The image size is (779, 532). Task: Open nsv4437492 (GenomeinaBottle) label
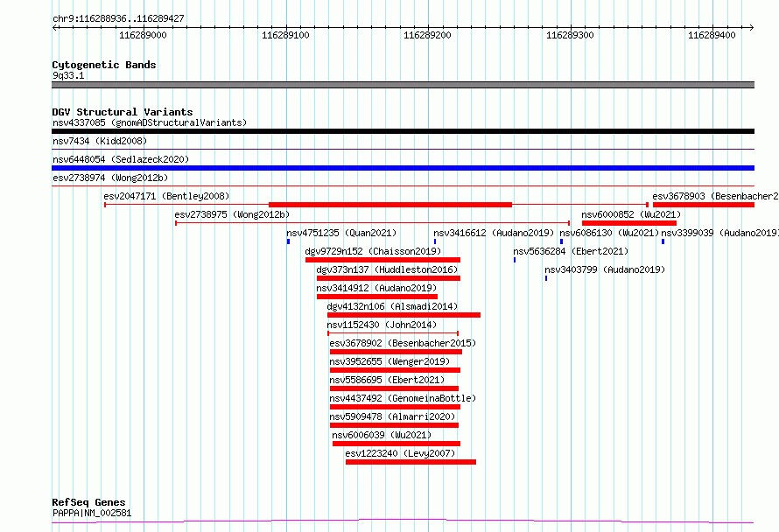point(403,398)
